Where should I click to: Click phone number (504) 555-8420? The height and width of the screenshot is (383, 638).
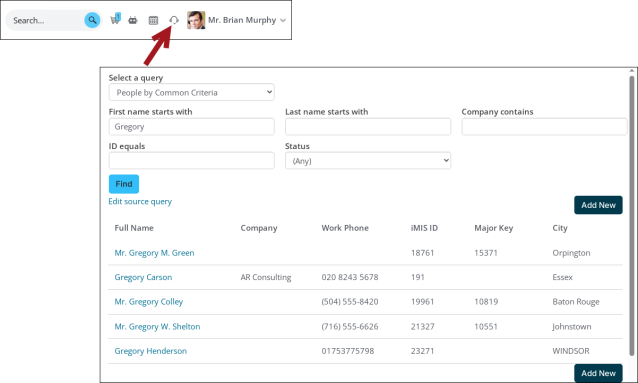coord(350,302)
